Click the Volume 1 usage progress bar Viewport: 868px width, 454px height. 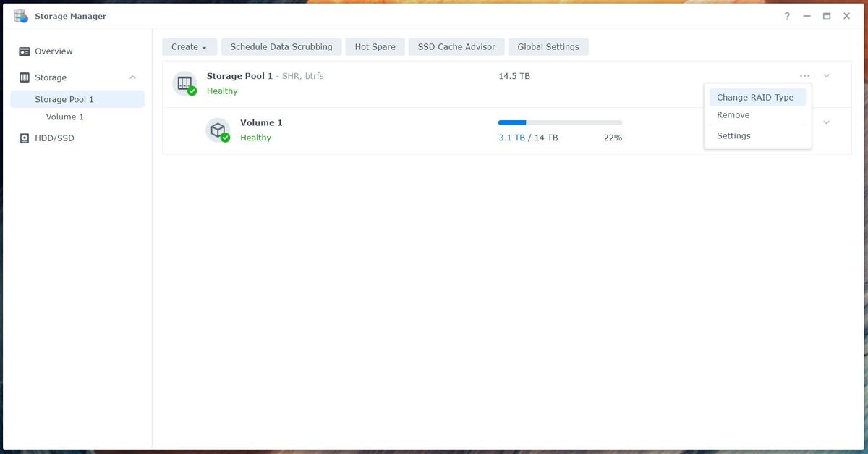(x=559, y=122)
